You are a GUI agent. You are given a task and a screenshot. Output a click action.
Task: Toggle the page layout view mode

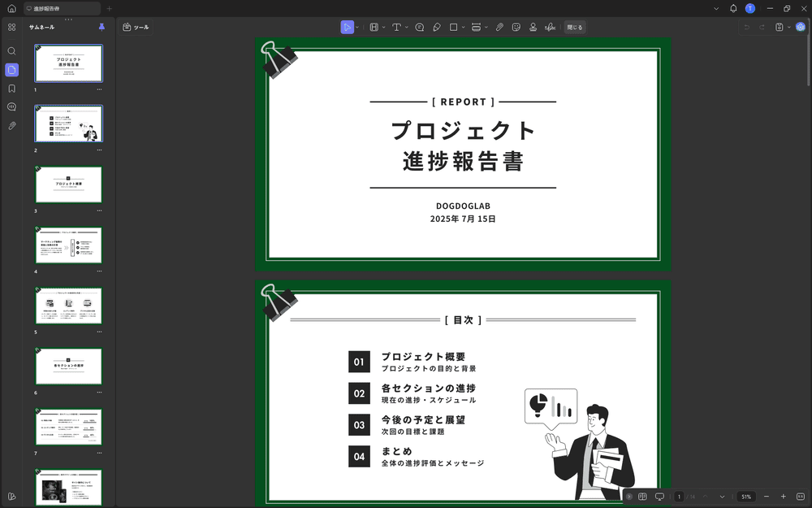[642, 497]
